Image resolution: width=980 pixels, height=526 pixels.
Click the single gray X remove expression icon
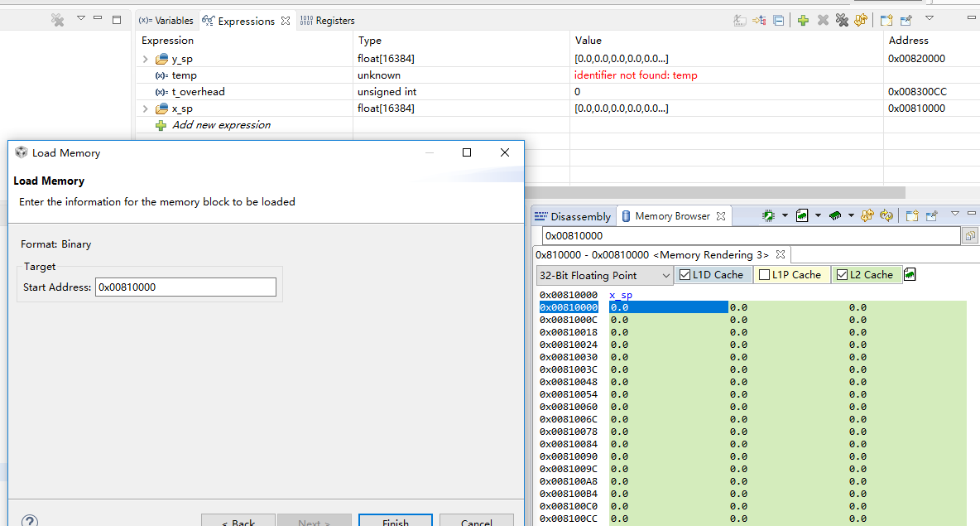pos(823,21)
